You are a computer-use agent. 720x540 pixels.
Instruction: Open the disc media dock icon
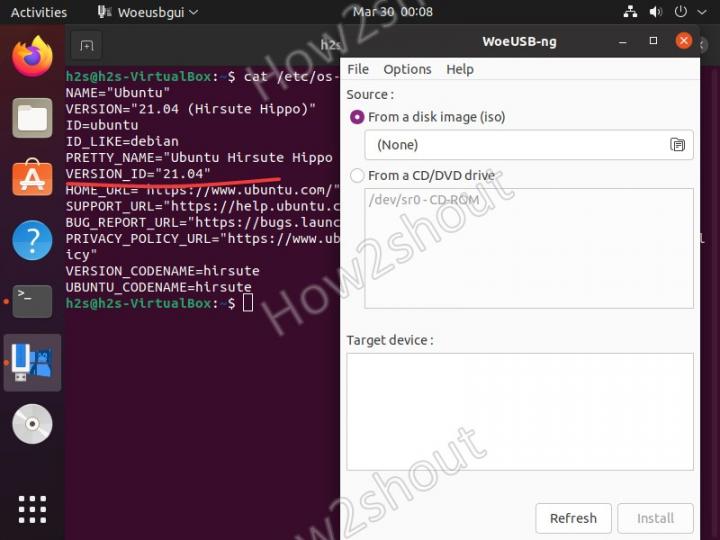tap(32, 424)
